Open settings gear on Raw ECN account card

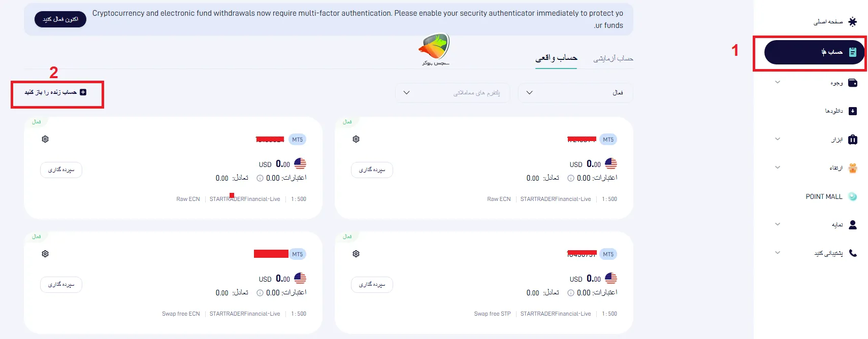(x=45, y=139)
